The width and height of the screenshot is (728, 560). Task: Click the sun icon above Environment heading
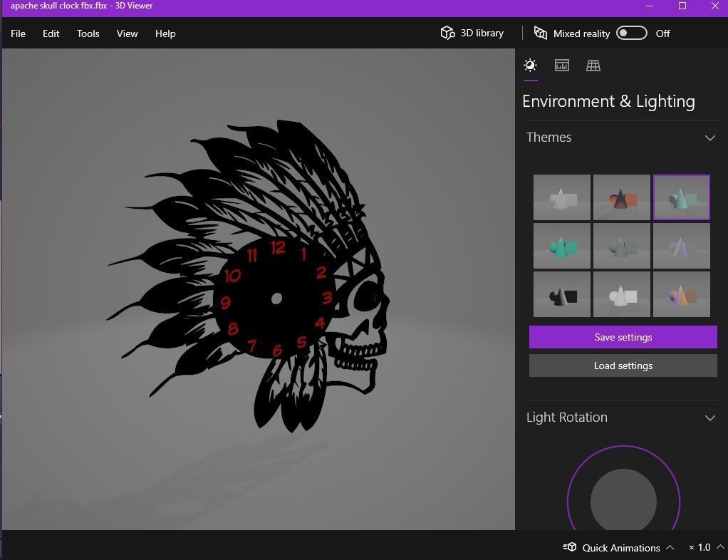tap(530, 66)
